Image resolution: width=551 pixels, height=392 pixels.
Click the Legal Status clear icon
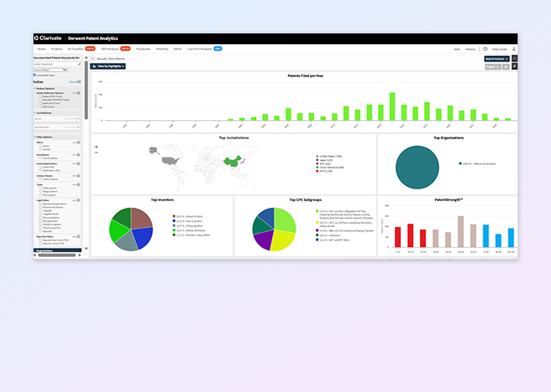(x=78, y=200)
